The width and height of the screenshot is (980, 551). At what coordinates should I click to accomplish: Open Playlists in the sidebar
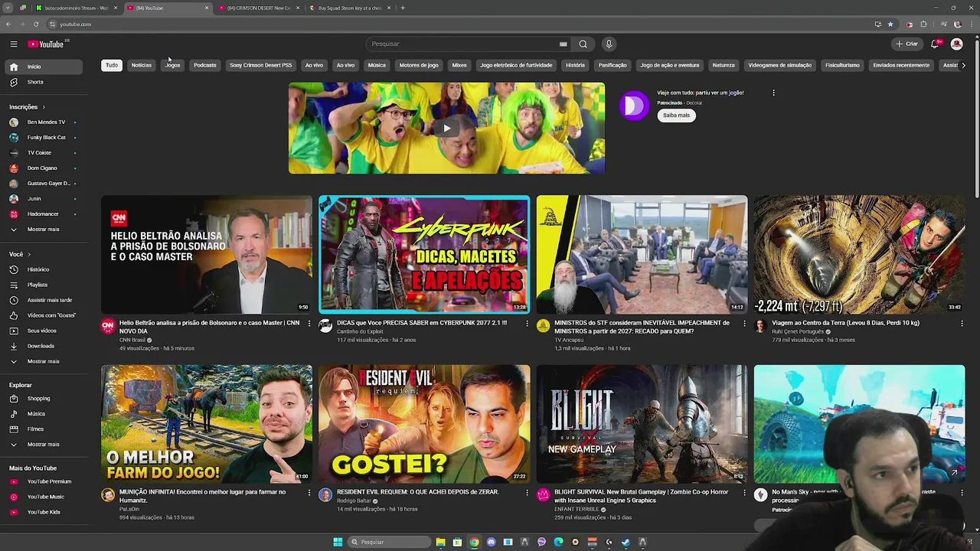coord(44,285)
